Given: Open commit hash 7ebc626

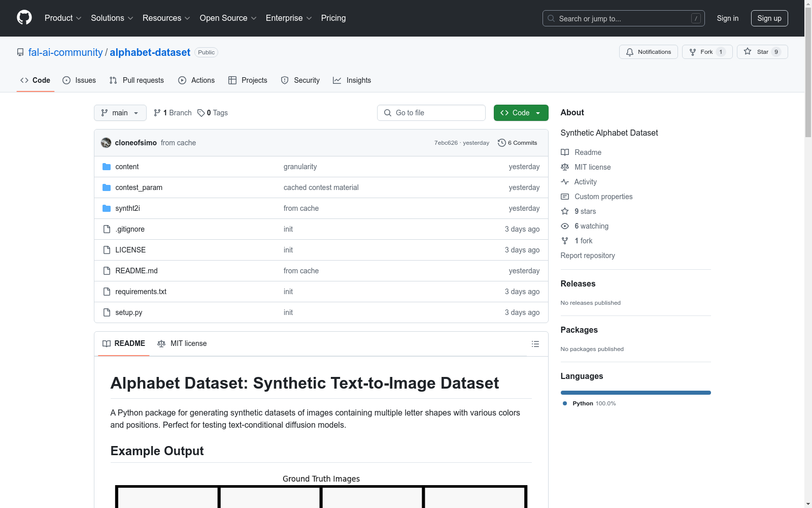Looking at the screenshot, I should pyautogui.click(x=446, y=143).
